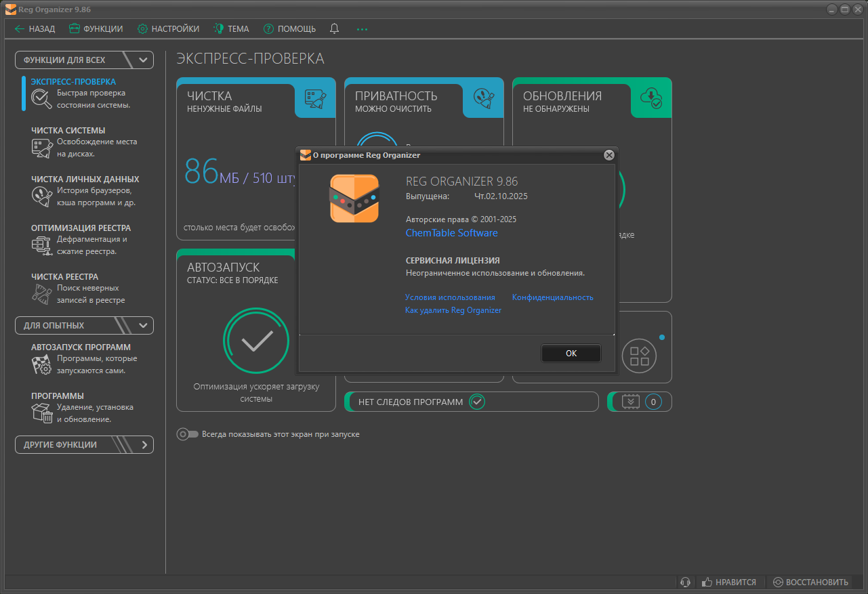Collapse the Функции для всех section
Viewport: 868px width, 594px height.
(143, 60)
